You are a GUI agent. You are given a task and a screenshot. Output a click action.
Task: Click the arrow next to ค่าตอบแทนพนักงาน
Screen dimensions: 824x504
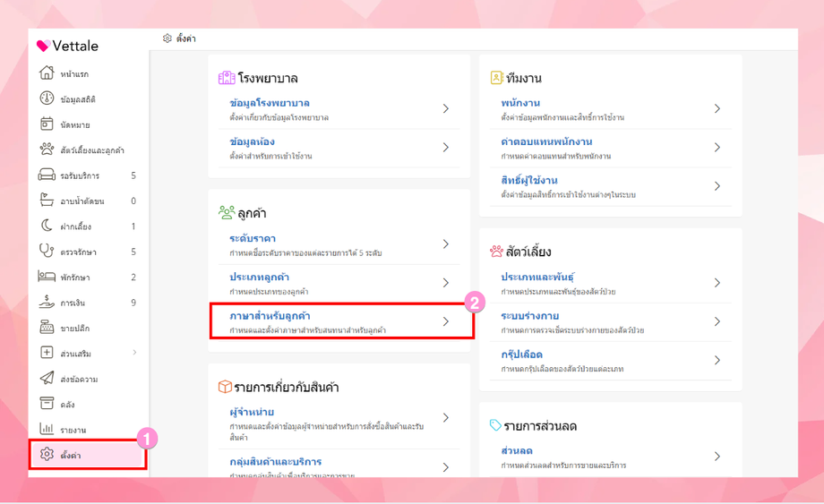click(x=717, y=148)
